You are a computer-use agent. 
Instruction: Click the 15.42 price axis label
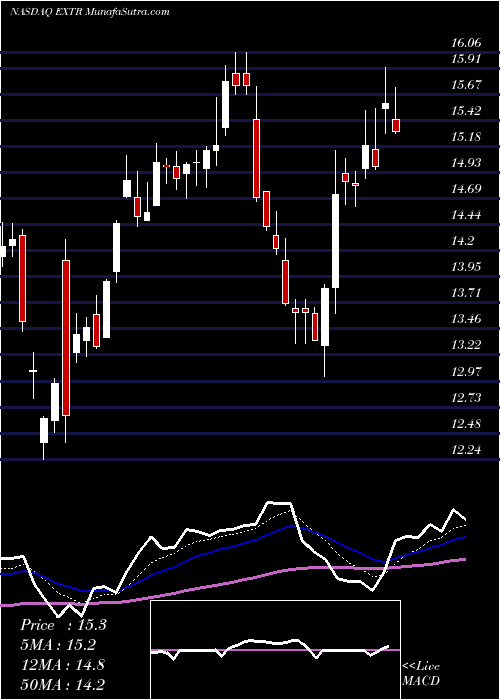(x=466, y=111)
